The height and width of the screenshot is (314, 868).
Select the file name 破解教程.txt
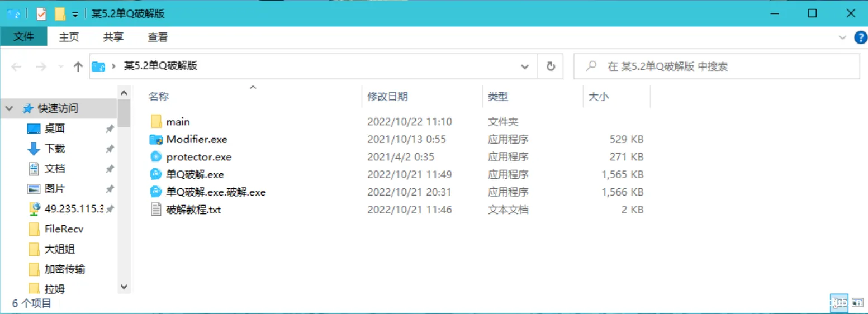[194, 210]
